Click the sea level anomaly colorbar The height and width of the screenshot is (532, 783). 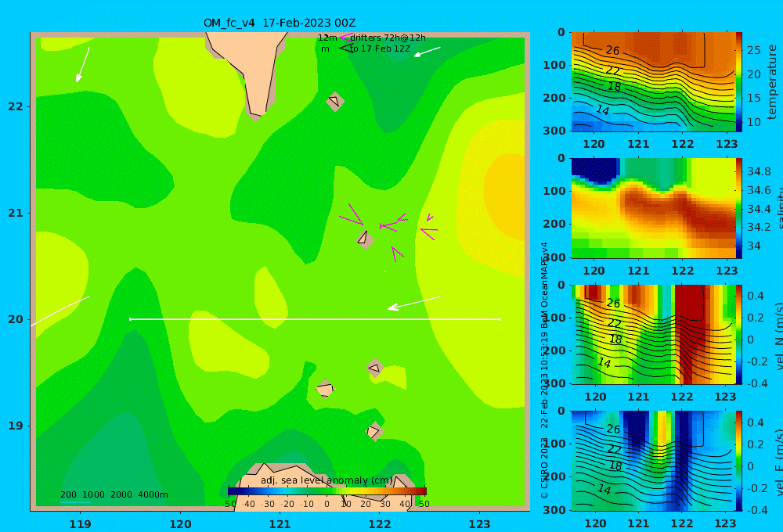[x=327, y=491]
